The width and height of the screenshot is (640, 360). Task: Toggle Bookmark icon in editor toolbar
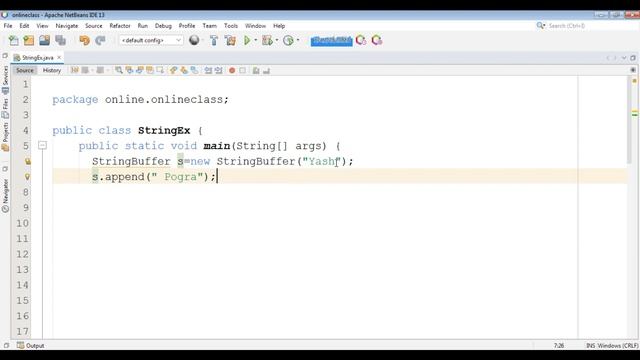click(195, 70)
